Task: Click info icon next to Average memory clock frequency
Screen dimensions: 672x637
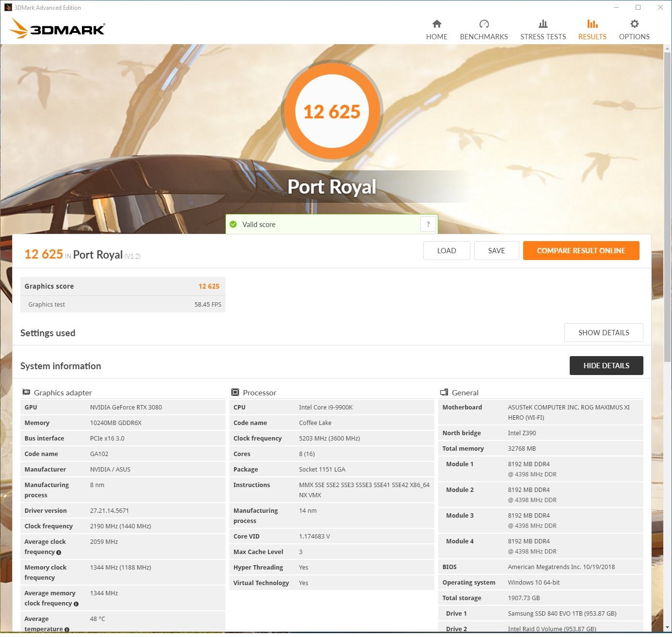Action: [x=76, y=604]
